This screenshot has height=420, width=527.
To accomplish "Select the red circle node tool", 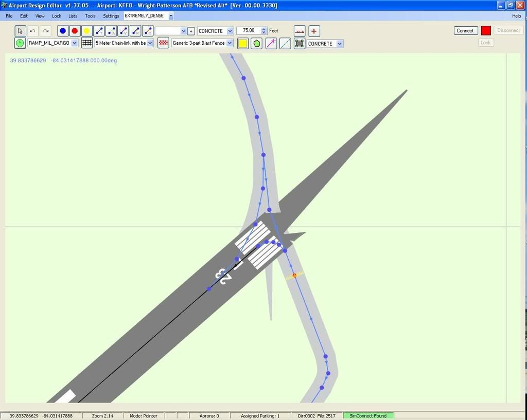I will coord(75,31).
